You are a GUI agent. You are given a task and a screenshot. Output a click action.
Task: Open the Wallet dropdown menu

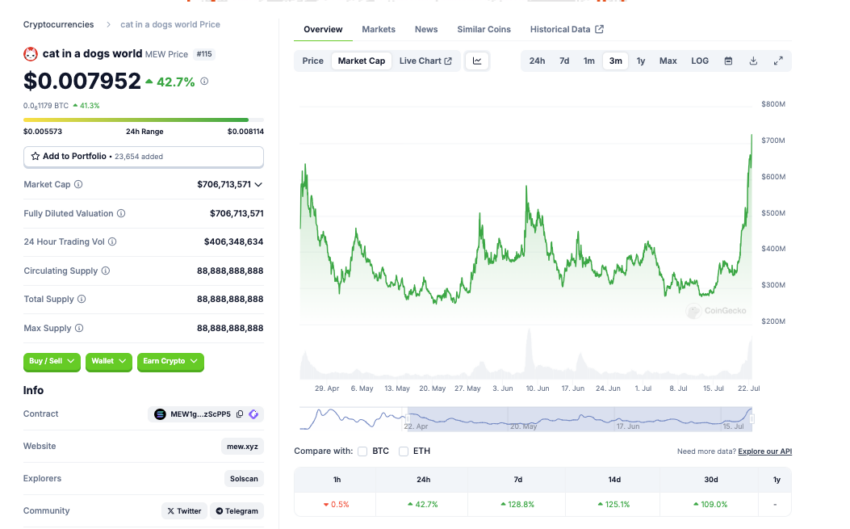click(108, 362)
